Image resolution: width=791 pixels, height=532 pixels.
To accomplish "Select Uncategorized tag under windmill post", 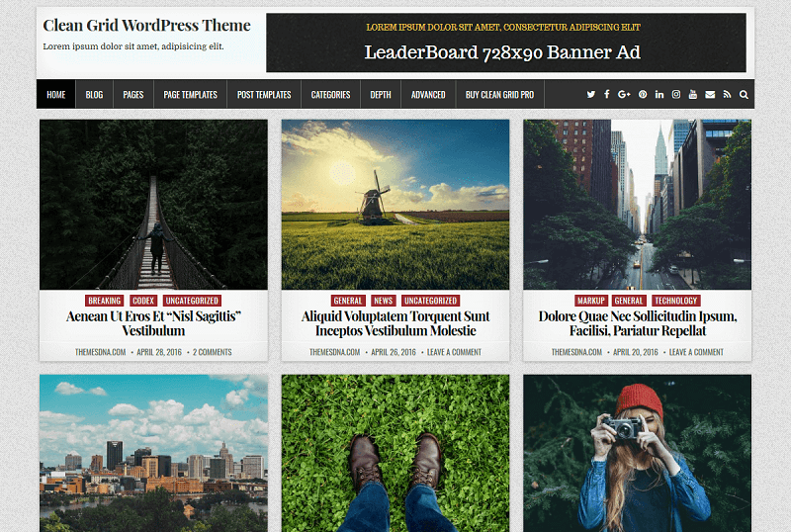I will point(431,301).
